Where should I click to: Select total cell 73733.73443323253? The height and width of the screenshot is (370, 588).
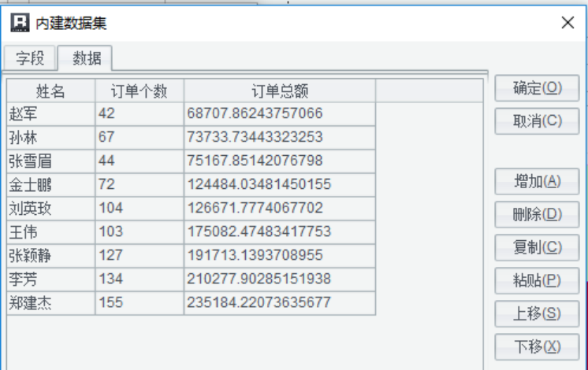coord(280,138)
